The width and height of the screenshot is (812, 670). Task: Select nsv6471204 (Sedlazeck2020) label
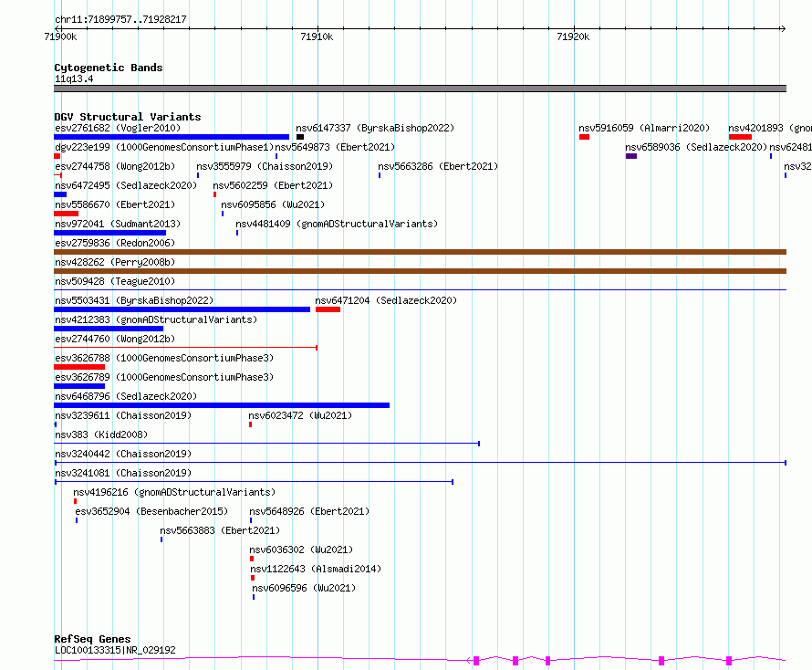[386, 300]
